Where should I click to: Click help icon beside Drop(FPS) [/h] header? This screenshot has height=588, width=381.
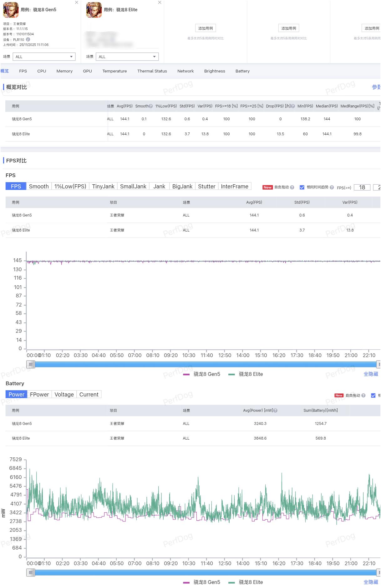tap(293, 106)
